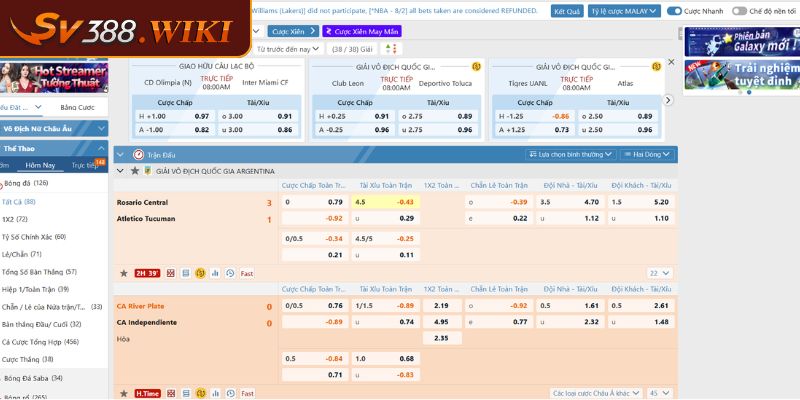Click the star icon below Atletico Tucuman
This screenshot has width=800, height=400.
[x=123, y=273]
